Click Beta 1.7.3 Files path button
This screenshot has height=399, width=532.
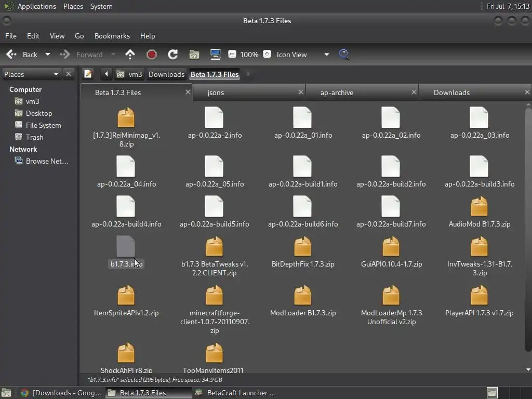click(215, 74)
